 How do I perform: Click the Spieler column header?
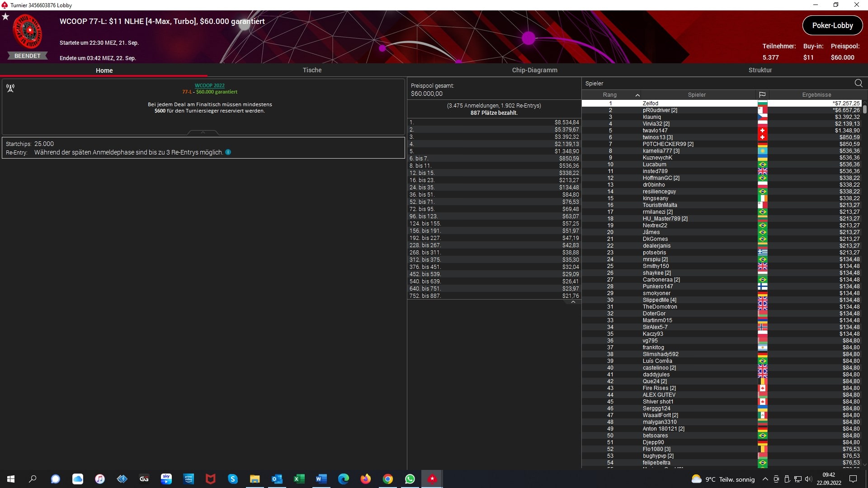[697, 95]
